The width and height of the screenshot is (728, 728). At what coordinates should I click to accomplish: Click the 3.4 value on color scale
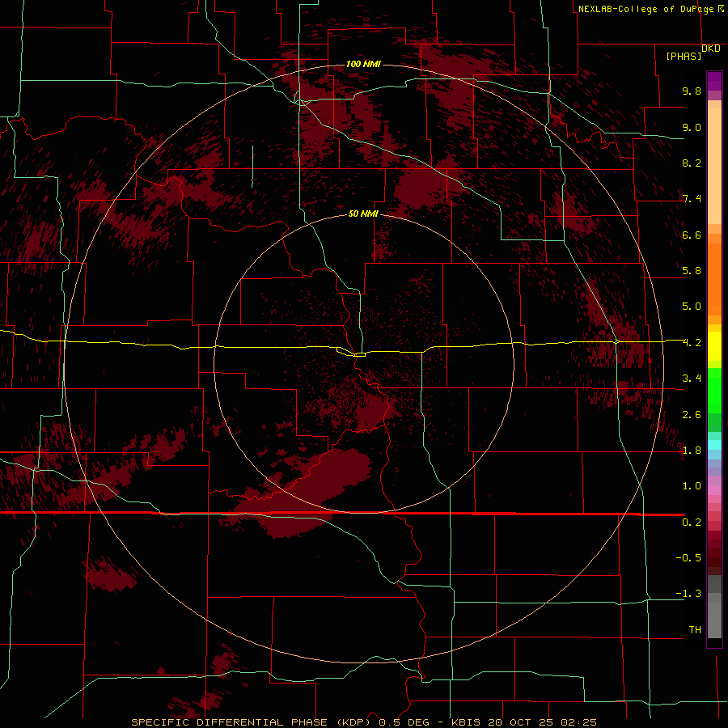click(692, 379)
